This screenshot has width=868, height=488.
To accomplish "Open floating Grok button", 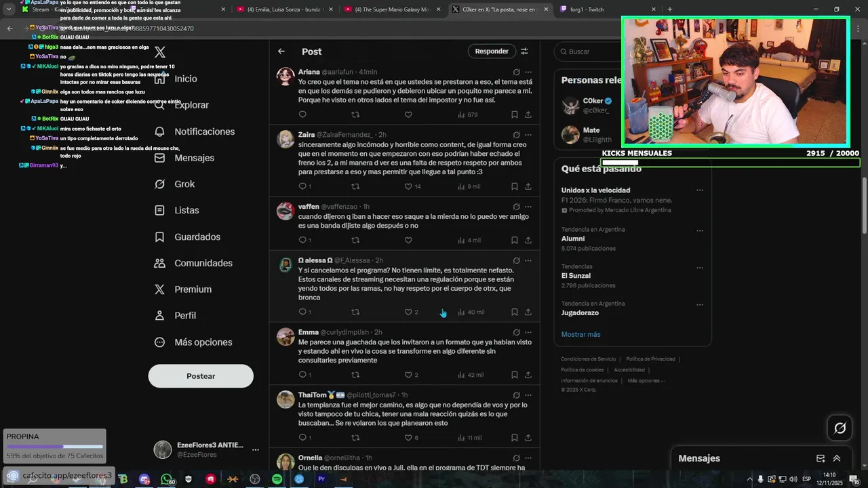I will [x=840, y=428].
